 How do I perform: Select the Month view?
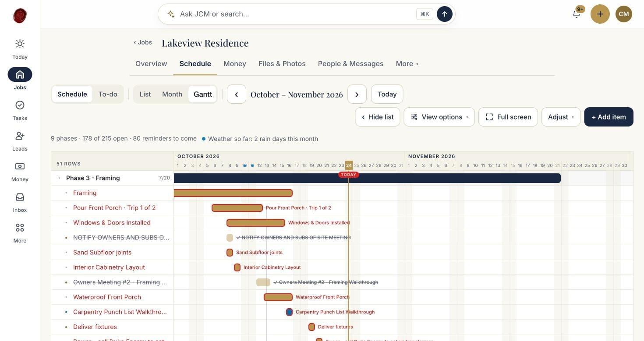172,94
